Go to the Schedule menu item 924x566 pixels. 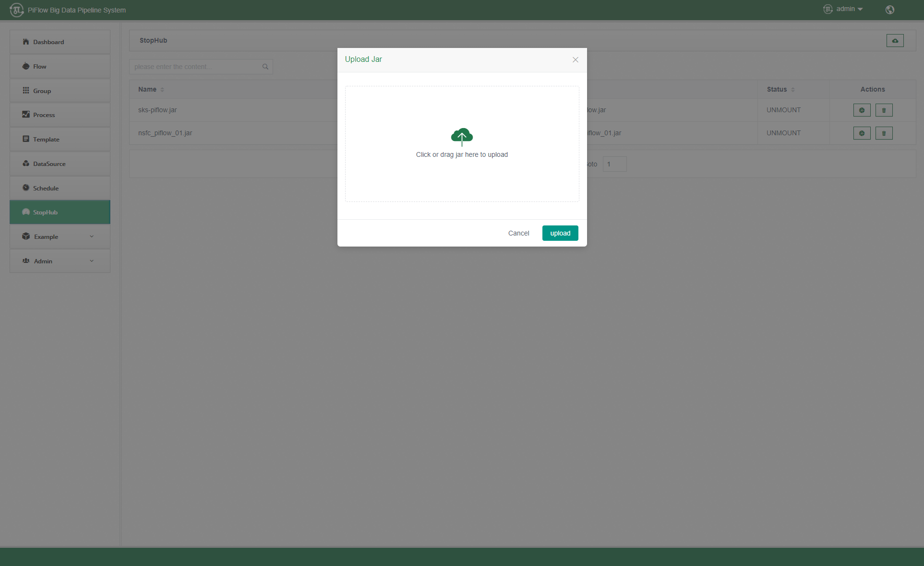pyautogui.click(x=46, y=189)
